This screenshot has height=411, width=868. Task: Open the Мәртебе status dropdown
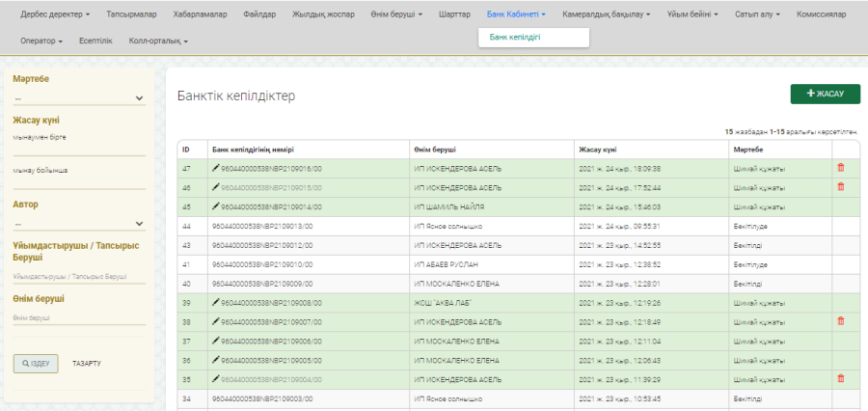click(x=79, y=97)
